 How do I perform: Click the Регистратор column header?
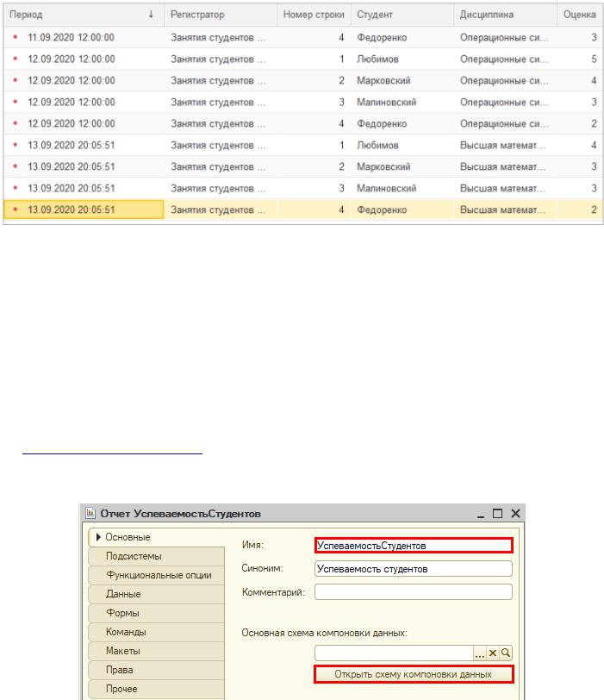coord(221,15)
